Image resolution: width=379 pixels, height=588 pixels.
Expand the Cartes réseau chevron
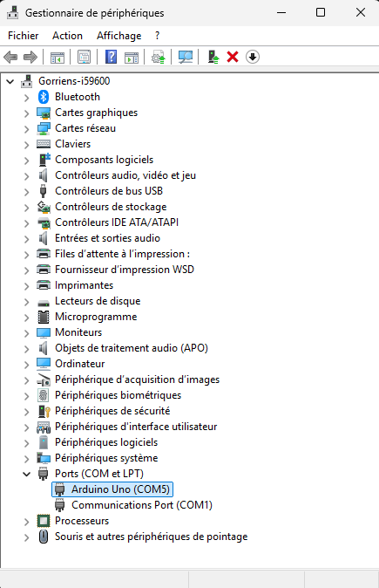[26, 129]
